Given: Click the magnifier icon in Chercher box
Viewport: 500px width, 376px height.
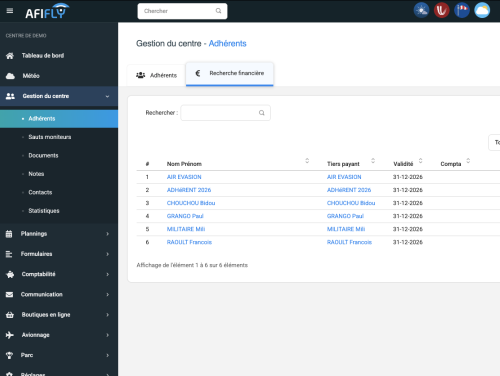Looking at the screenshot, I should click(218, 11).
